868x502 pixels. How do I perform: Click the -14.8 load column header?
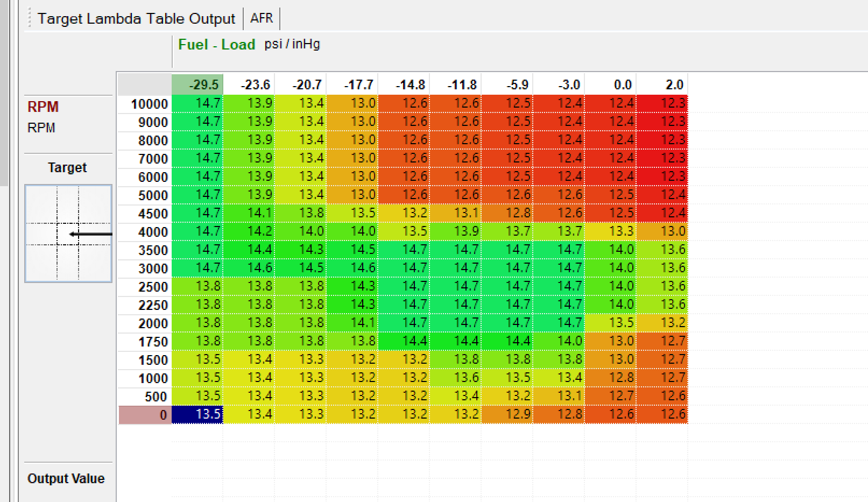coord(404,84)
